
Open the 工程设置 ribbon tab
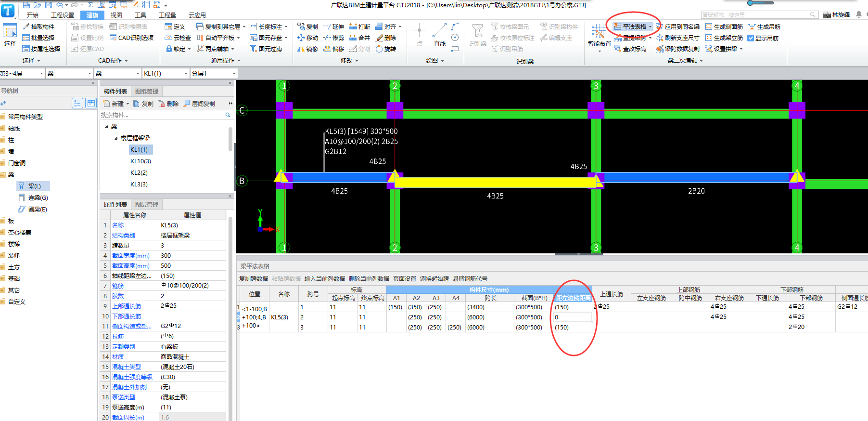tap(63, 15)
